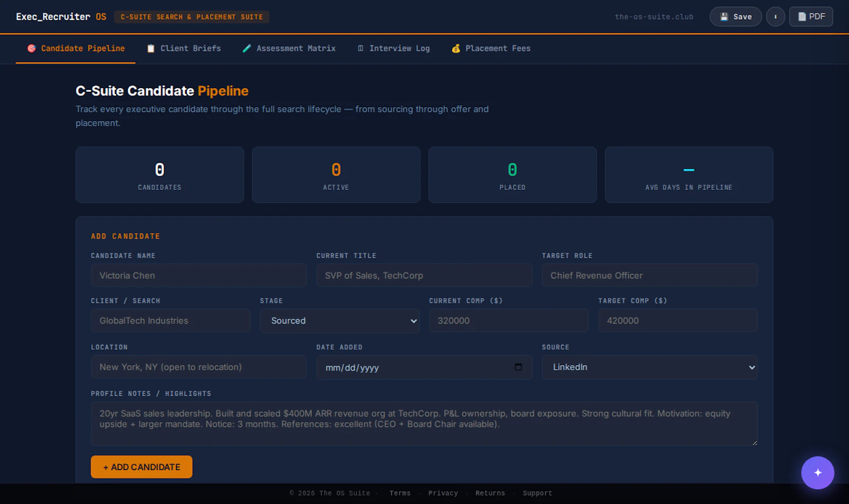
Task: Click the Exec_Recruiter OS logo text
Action: (61, 17)
